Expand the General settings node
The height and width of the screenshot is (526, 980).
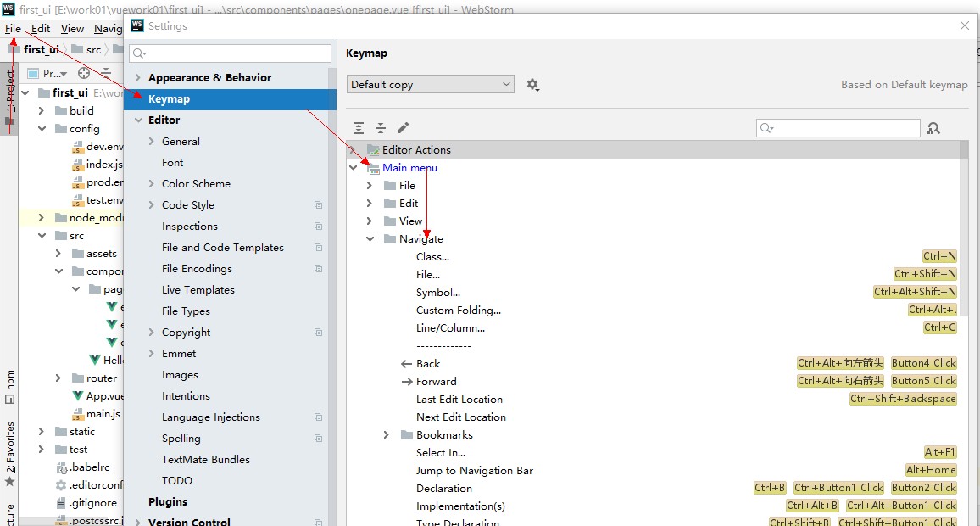coord(151,142)
